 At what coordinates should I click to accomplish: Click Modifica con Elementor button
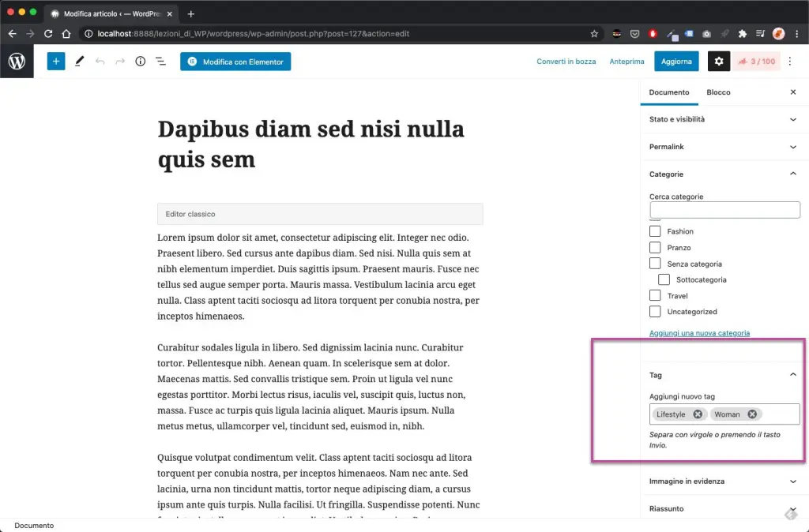click(235, 62)
